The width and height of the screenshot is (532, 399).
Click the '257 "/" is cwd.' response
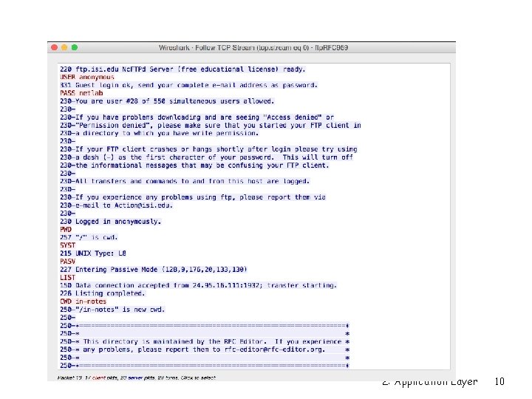click(89, 237)
